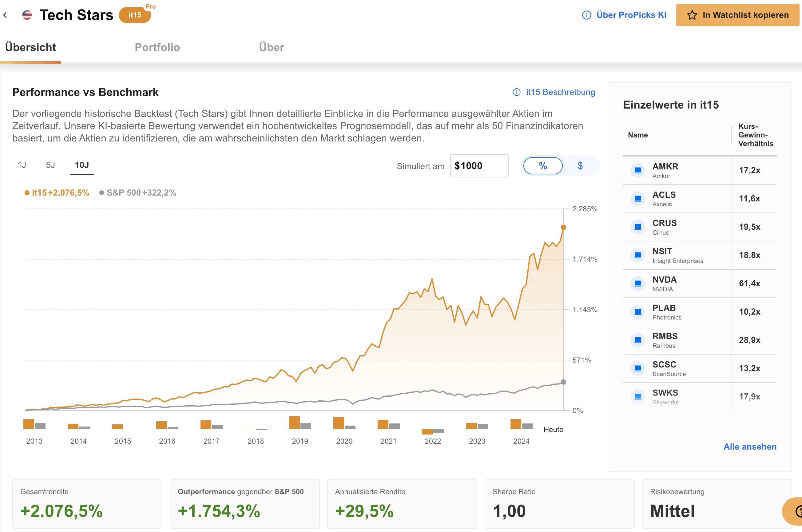Image resolution: width=802 pixels, height=532 pixels.
Task: Toggle the it15 series legend dot
Action: click(27, 193)
